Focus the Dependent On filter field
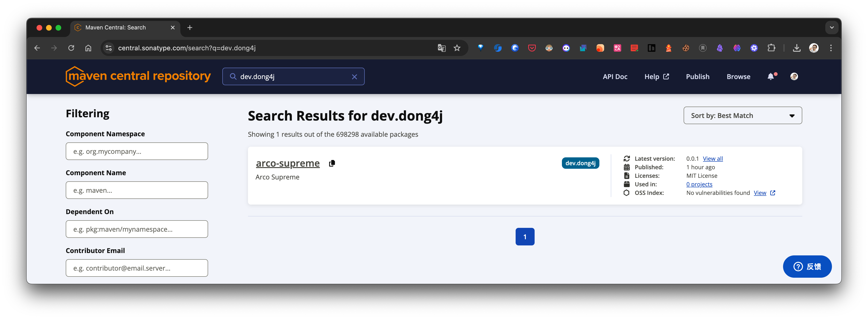This screenshot has height=319, width=868. coord(136,229)
